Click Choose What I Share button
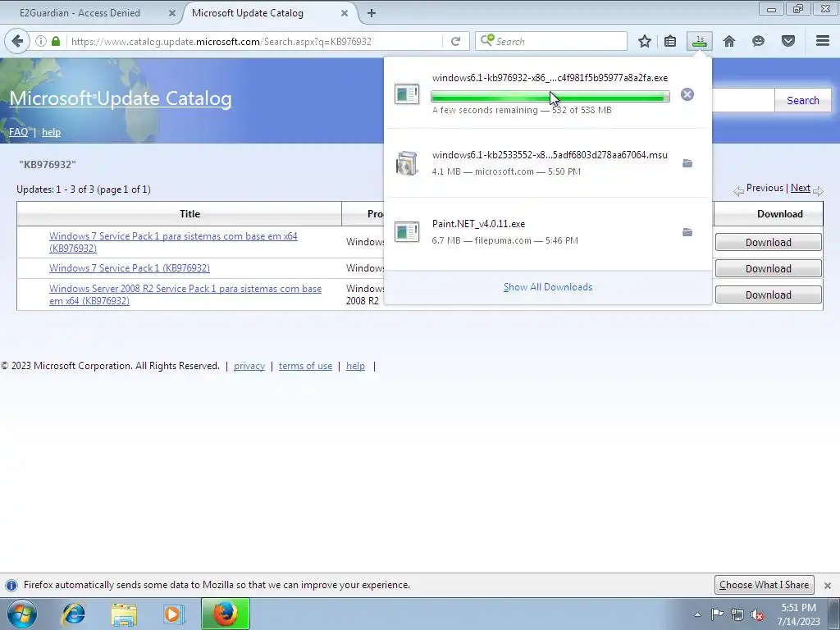Image resolution: width=840 pixels, height=630 pixels. [x=764, y=585]
